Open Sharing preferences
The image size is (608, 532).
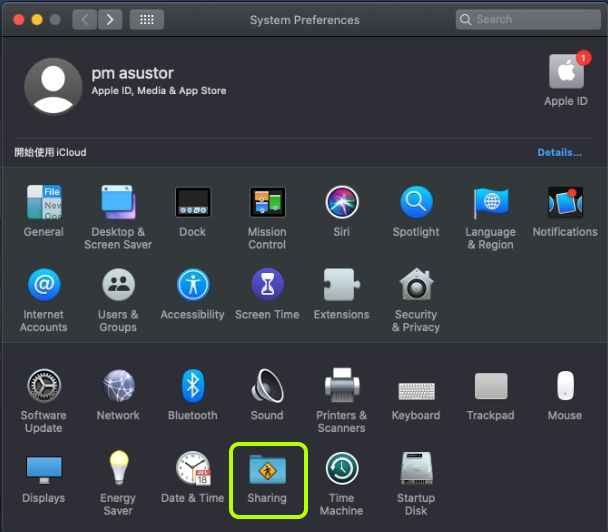[x=267, y=469]
